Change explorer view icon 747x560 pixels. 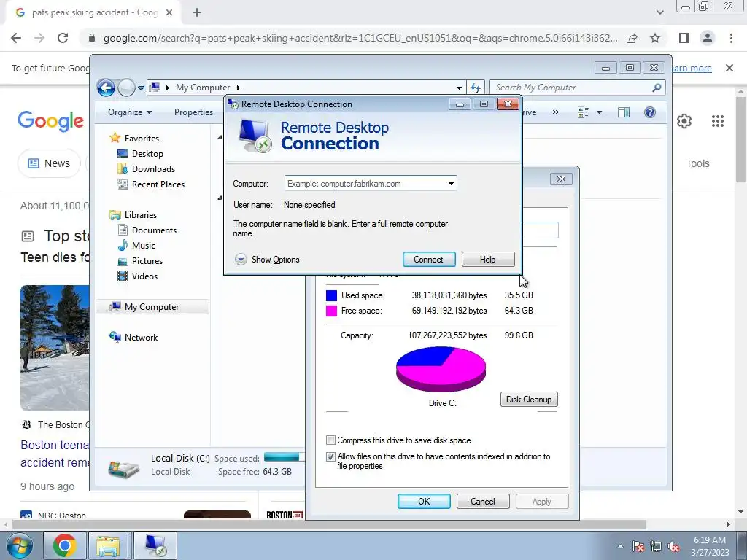coord(584,112)
